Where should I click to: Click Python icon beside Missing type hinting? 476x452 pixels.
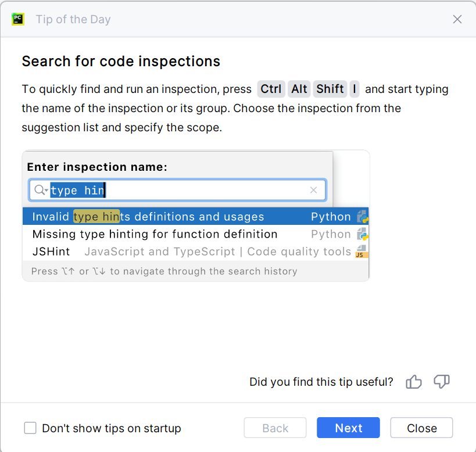click(363, 234)
